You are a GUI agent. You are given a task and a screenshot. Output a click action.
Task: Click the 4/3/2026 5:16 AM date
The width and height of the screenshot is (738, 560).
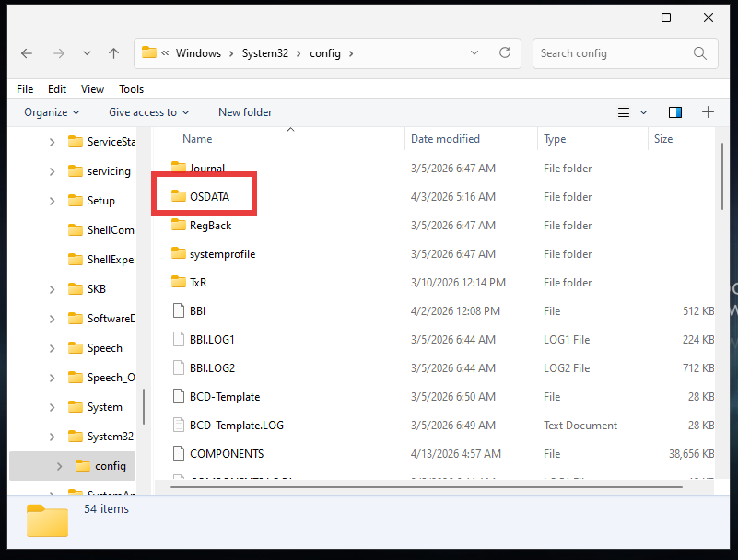click(x=452, y=197)
